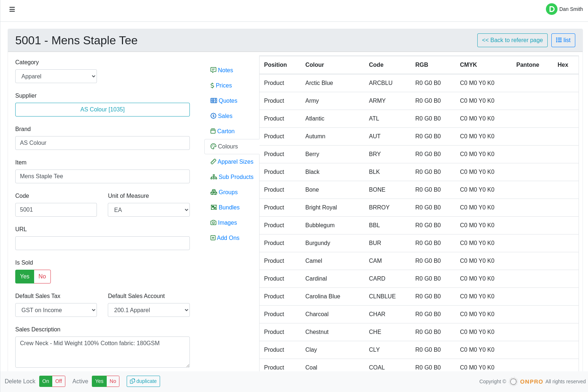
Task: Open the Default Sales Account dropdown
Action: (149, 310)
